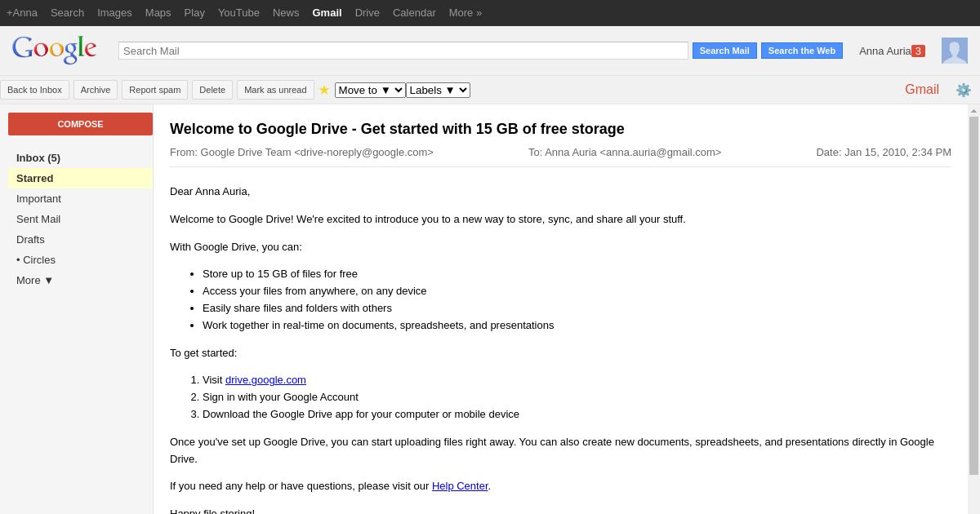Star this email using the star icon
980x514 pixels.
(324, 90)
